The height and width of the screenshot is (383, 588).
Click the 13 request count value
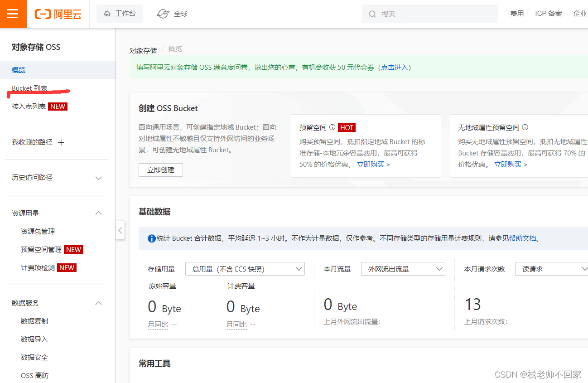(472, 304)
